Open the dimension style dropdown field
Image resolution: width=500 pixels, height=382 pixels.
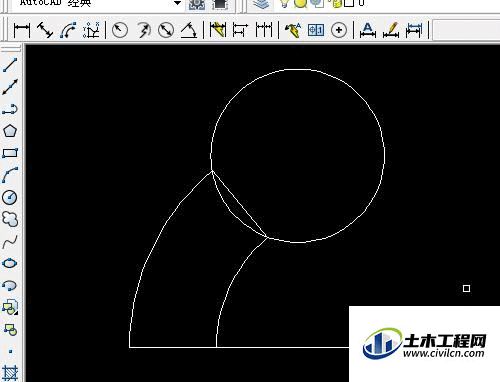click(x=467, y=30)
